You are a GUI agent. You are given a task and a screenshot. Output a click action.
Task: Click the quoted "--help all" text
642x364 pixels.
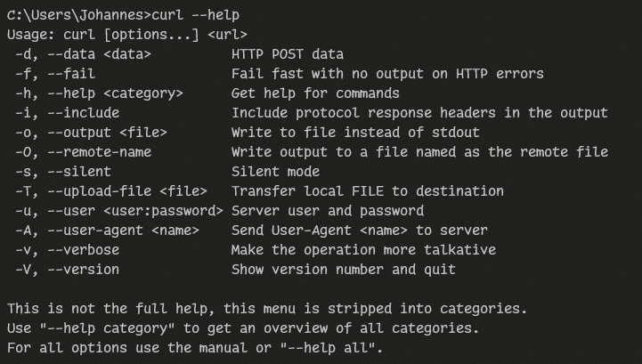pos(335,348)
